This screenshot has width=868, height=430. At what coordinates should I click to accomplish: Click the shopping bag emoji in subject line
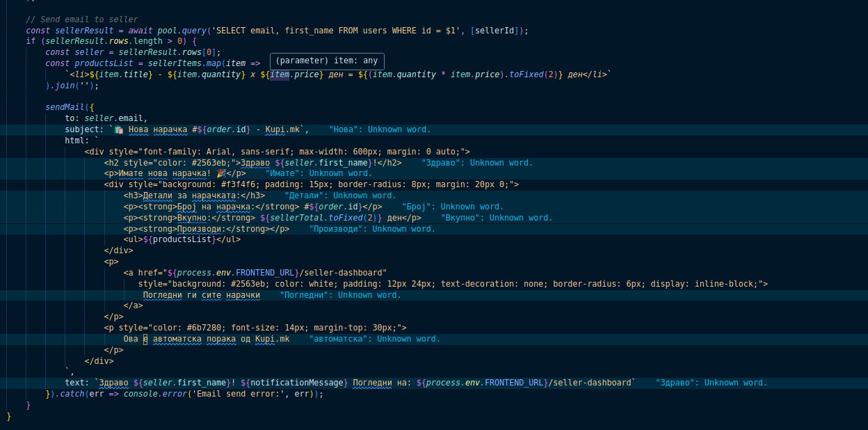tap(119, 130)
